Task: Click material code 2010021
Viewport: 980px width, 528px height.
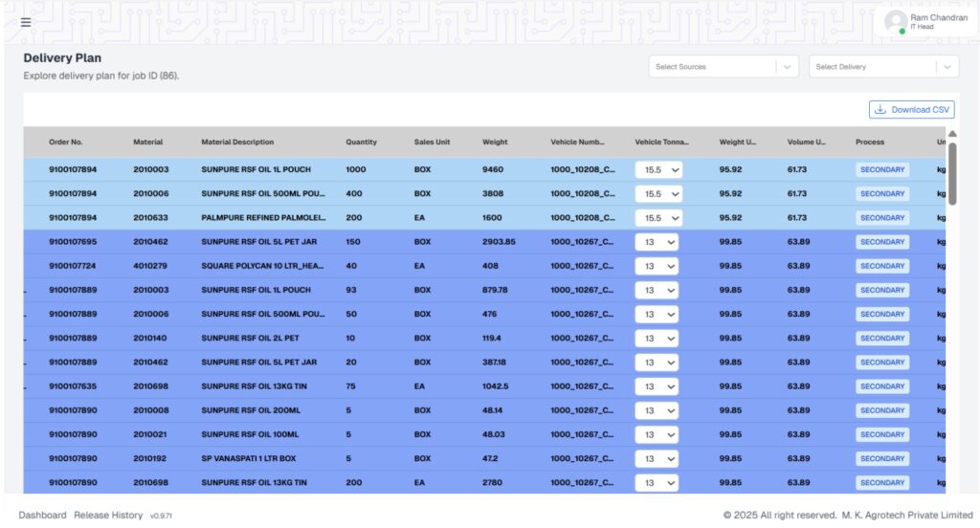Action: [150, 434]
